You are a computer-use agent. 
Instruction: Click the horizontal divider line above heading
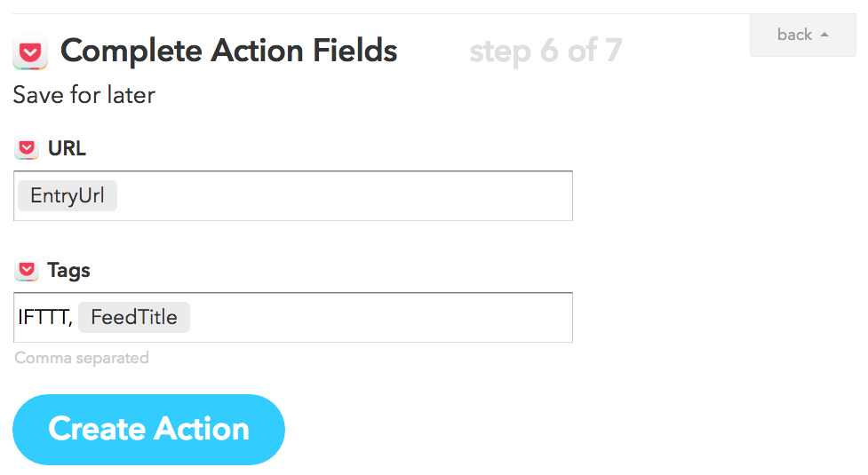coord(381,13)
